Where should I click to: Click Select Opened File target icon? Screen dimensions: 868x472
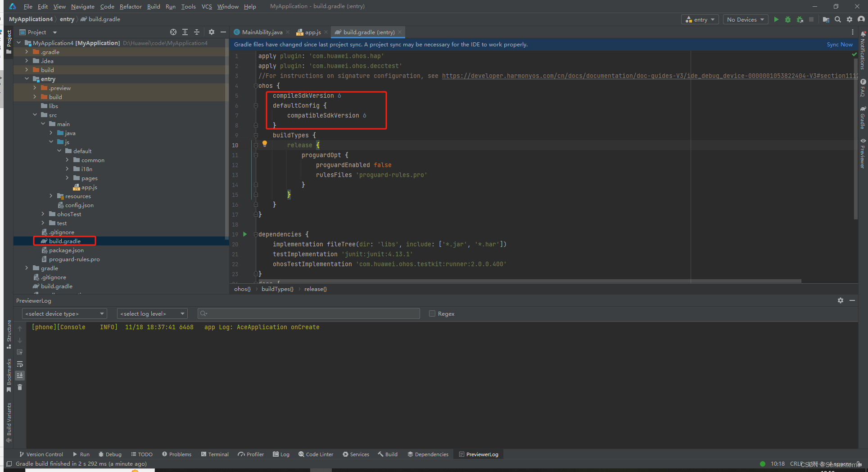pyautogui.click(x=173, y=32)
